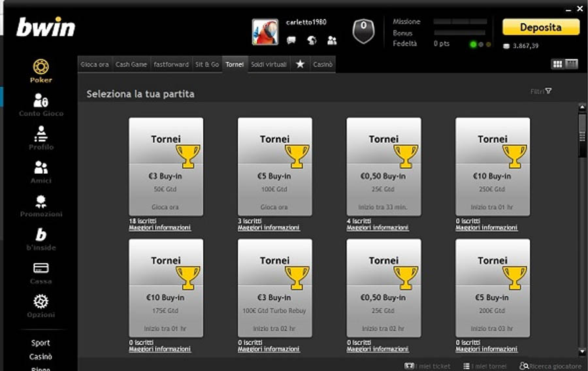
Task: Open the Poker section in sidebar
Action: pos(41,71)
